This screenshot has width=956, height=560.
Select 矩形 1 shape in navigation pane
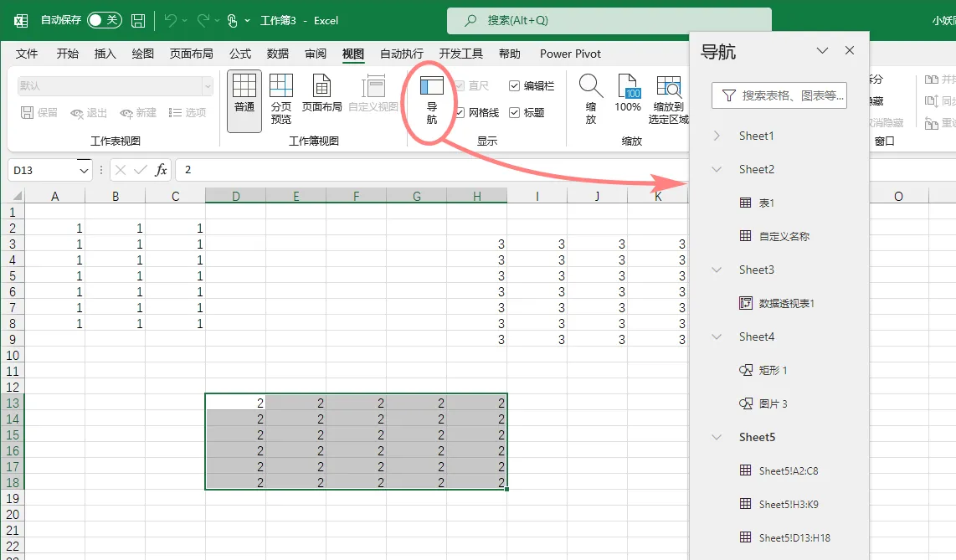click(x=763, y=370)
